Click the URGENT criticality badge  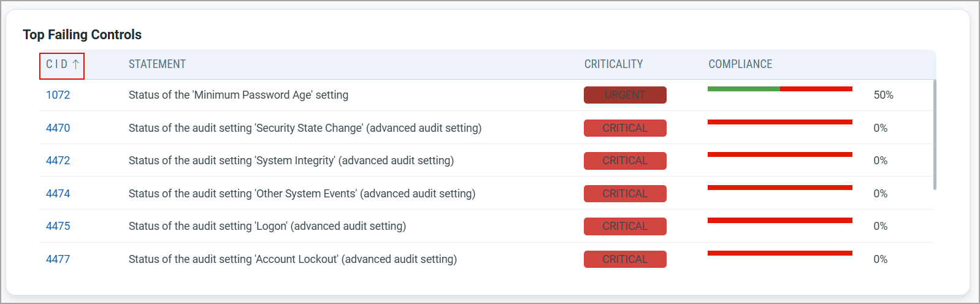point(625,95)
